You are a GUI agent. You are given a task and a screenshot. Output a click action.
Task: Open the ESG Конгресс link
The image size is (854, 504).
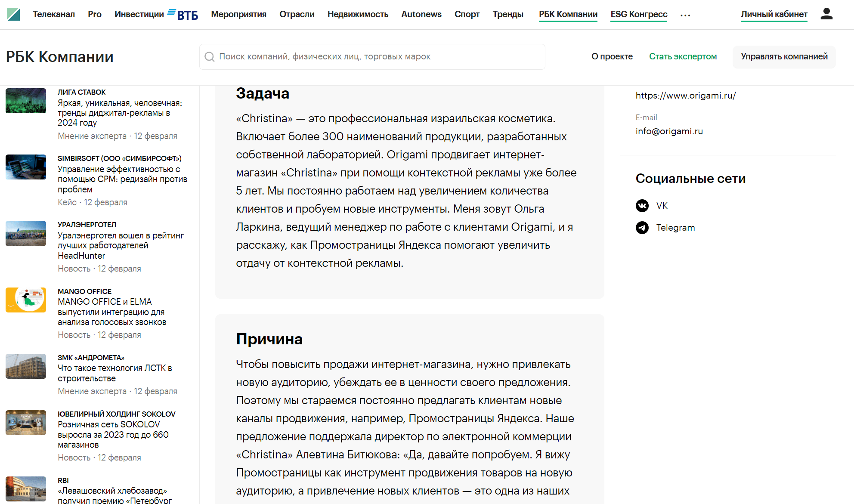tap(639, 14)
